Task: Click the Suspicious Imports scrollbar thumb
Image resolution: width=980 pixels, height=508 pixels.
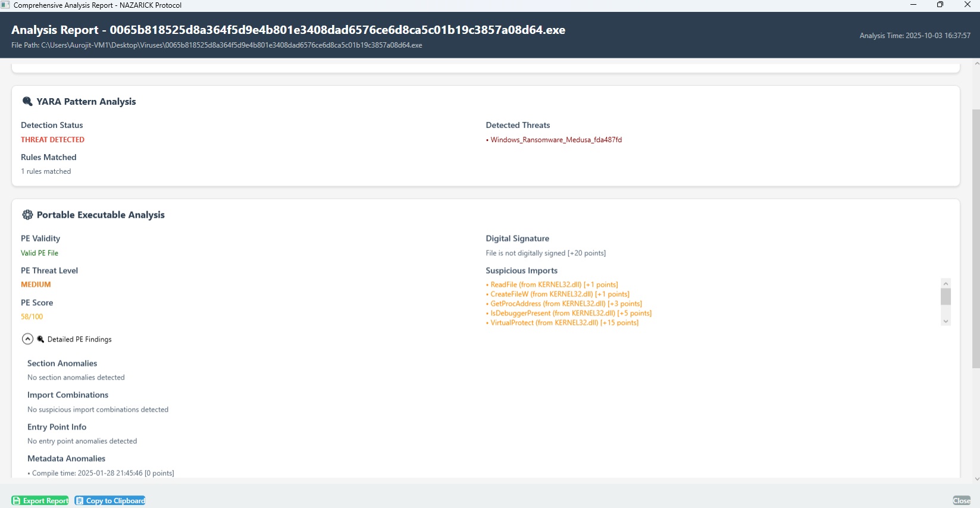Action: (x=945, y=297)
